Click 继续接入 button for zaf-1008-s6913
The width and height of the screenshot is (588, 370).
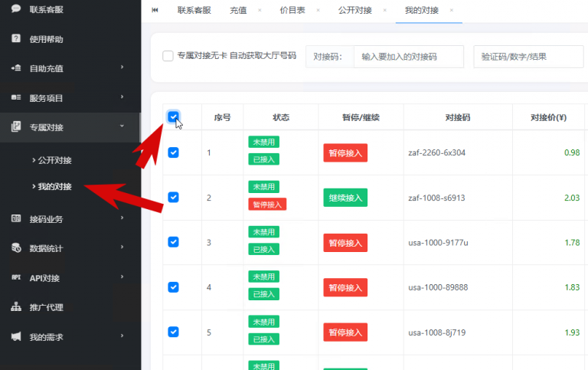[345, 198]
